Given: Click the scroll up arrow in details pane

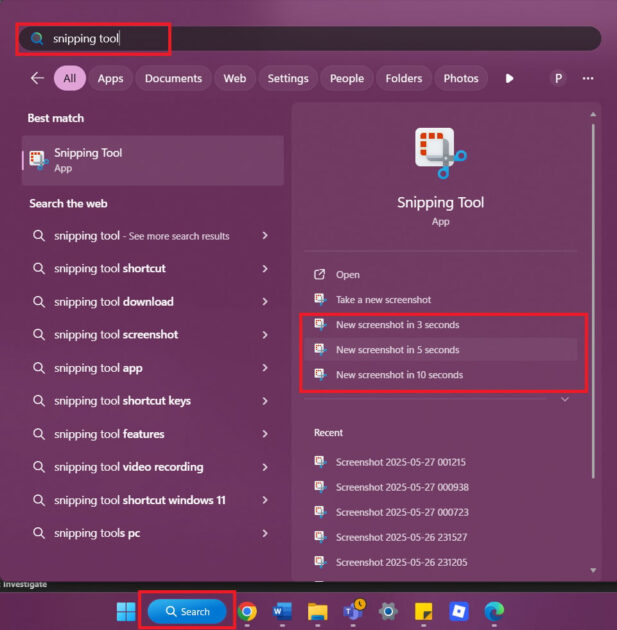Looking at the screenshot, I should 593,115.
